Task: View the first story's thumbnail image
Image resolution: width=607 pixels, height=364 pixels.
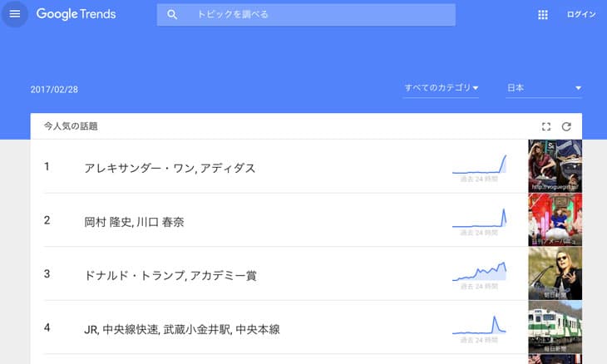Action: [x=555, y=166]
